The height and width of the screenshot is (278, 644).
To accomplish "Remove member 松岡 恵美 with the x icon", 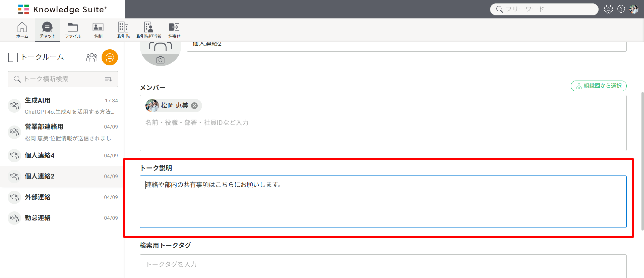I will click(x=194, y=106).
